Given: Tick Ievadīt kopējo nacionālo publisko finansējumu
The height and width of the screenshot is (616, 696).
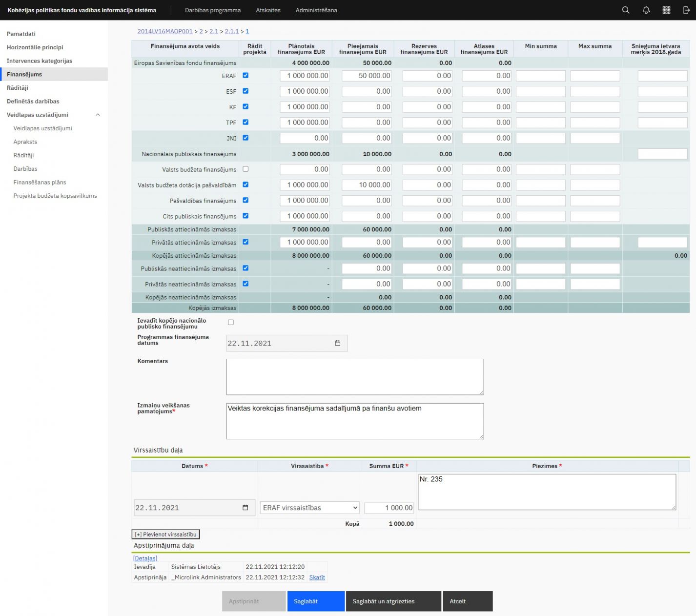Looking at the screenshot, I should pyautogui.click(x=231, y=322).
